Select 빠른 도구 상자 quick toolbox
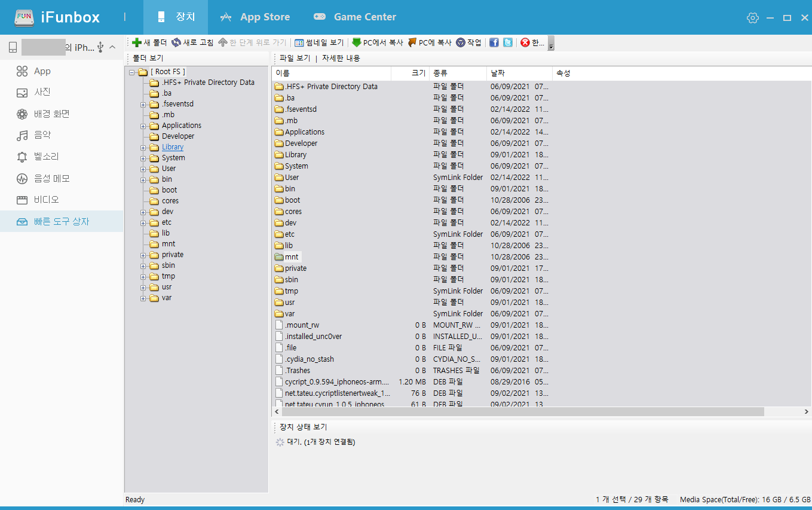This screenshot has width=812, height=510. tap(61, 222)
